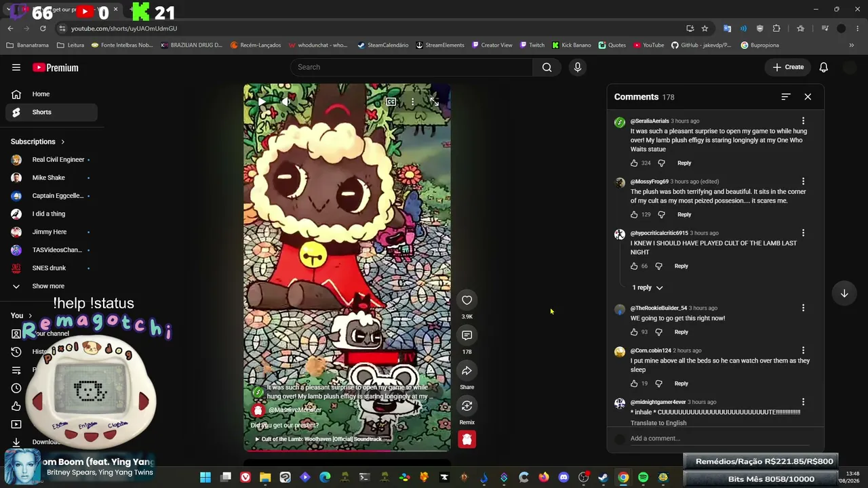Open options menu for @hypocriticalcritic6915 comment

tap(803, 233)
